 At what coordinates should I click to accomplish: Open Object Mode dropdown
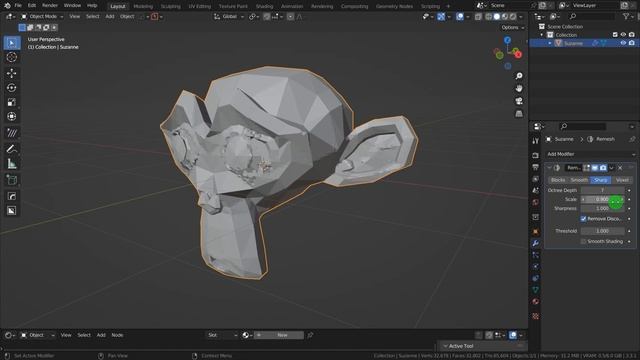(x=42, y=17)
